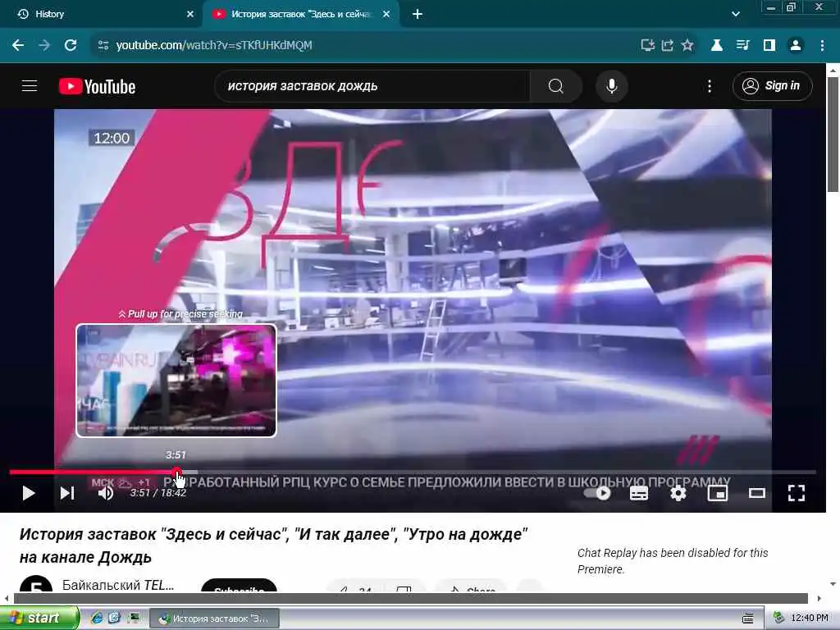
Task: Go to YouTube home via logo
Action: pyautogui.click(x=97, y=86)
